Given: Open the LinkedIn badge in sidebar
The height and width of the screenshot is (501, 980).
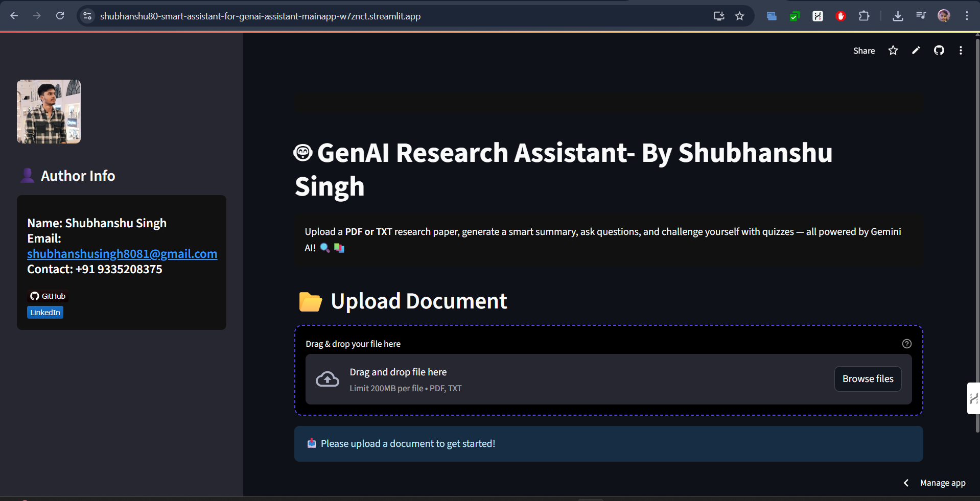Looking at the screenshot, I should click(x=45, y=313).
